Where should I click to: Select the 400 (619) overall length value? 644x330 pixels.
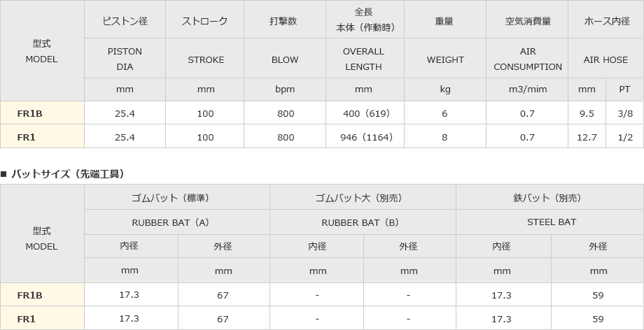(x=364, y=113)
